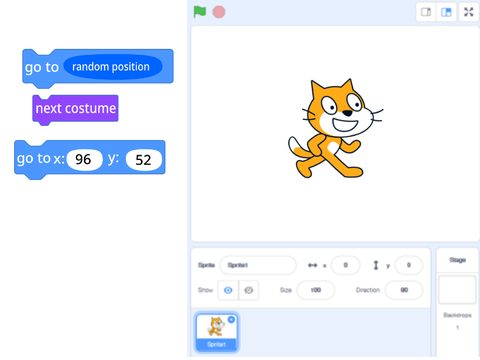Select the Sprite1 thumbnail
This screenshot has height=360, width=480.
click(x=217, y=332)
